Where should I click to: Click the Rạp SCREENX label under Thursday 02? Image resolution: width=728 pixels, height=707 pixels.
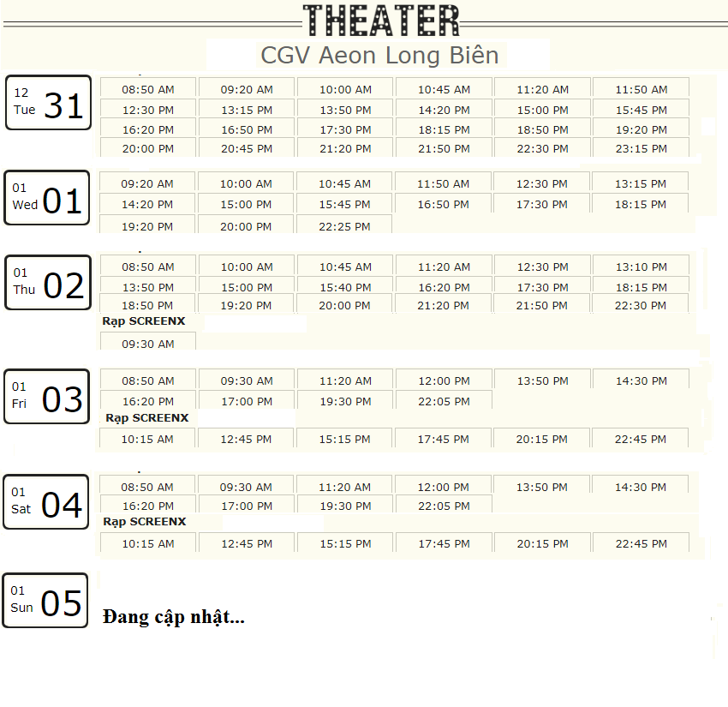[144, 321]
